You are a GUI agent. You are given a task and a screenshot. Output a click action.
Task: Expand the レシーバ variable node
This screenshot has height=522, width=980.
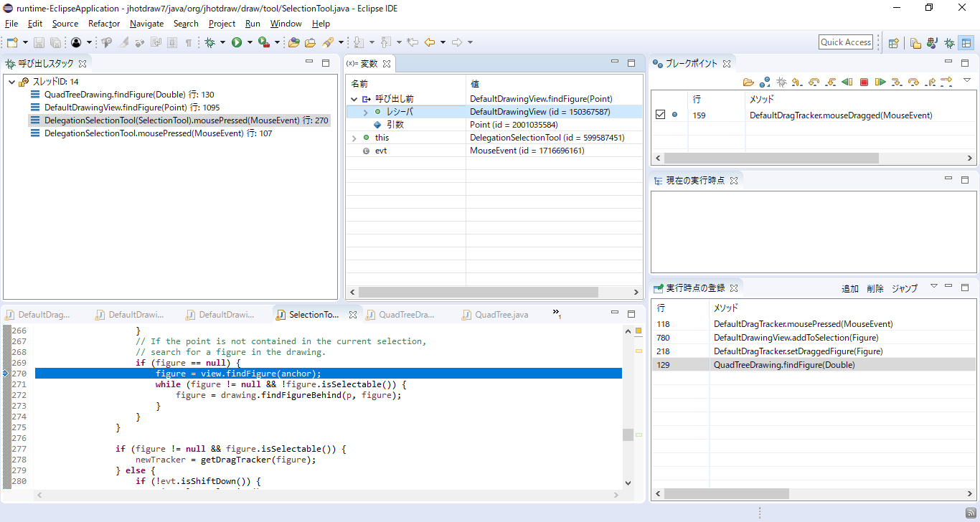(x=365, y=112)
